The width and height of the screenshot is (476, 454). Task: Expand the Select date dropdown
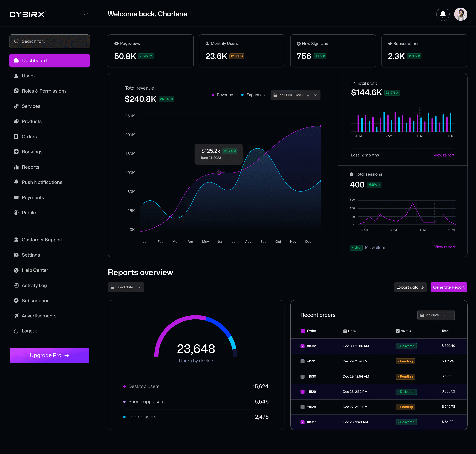126,287
